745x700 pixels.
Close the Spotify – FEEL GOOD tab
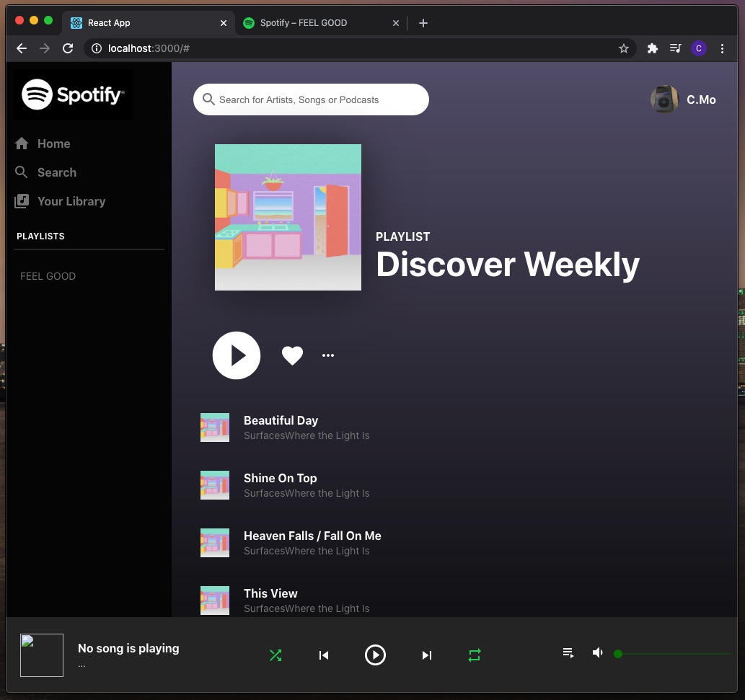[x=396, y=23]
